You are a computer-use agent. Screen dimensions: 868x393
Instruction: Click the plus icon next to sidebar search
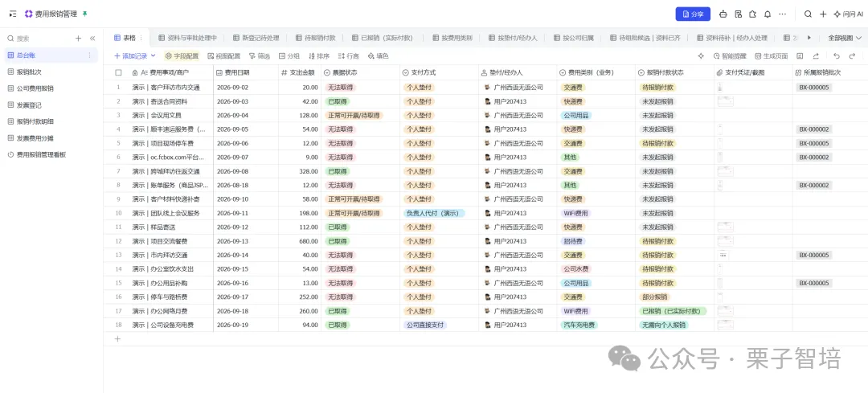[x=78, y=39]
